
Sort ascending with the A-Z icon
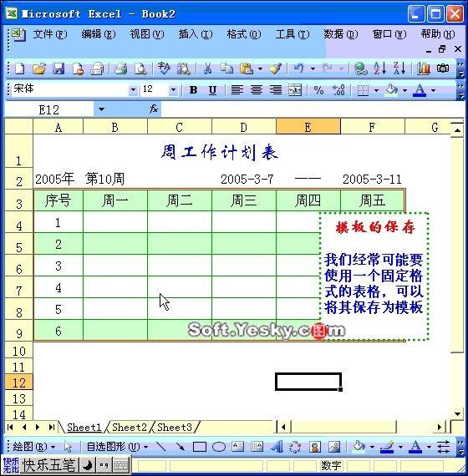[379, 68]
